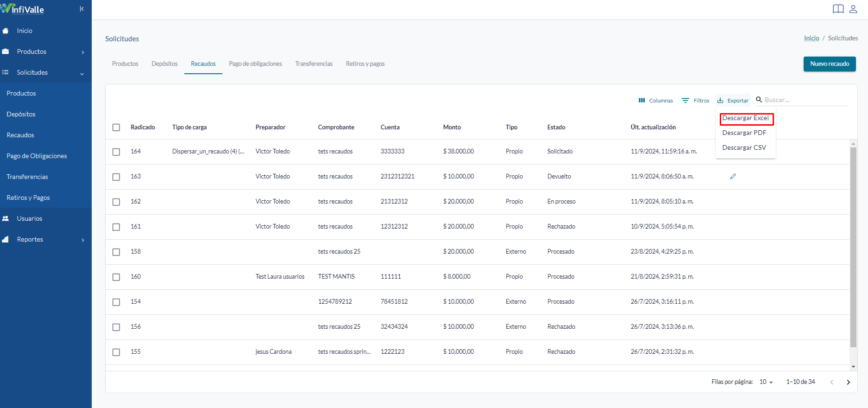Image resolution: width=868 pixels, height=408 pixels.
Task: Open Recaudos in the sidebar
Action: coord(20,135)
